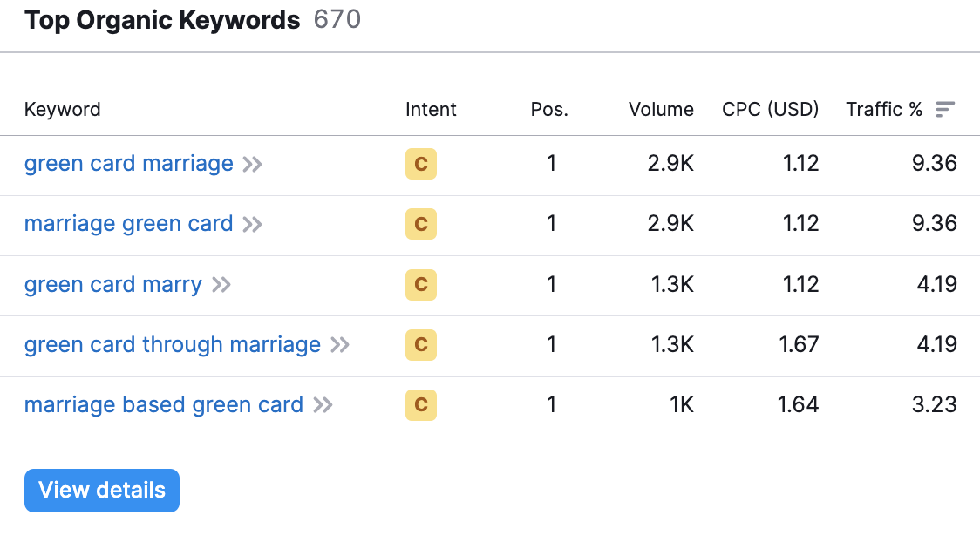Screen dimensions: 980x542
Task: Click the Commercial intent badge for "green card marriage"
Action: click(421, 164)
